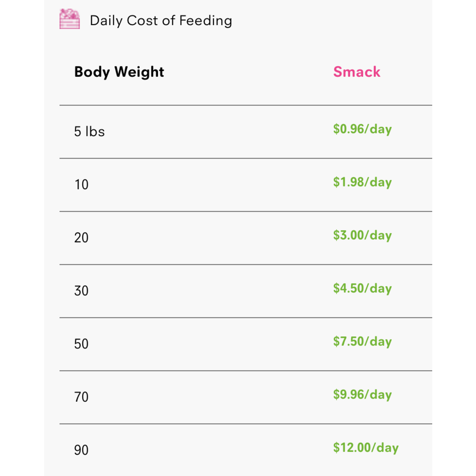The height and width of the screenshot is (476, 476).
Task: Click the $1.98/day price
Action: pos(362,182)
